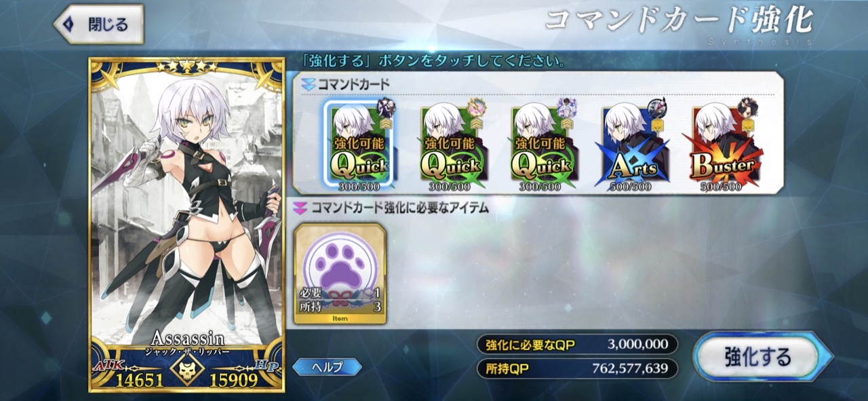Tap the Assassin class skull icon
868x401 pixels.
click(187, 370)
